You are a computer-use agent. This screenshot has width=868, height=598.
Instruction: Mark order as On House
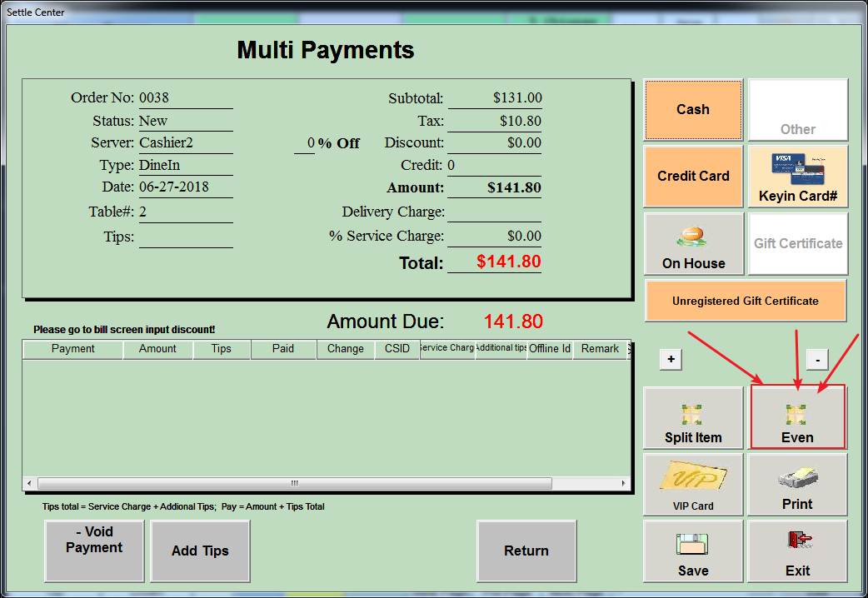pyautogui.click(x=693, y=244)
